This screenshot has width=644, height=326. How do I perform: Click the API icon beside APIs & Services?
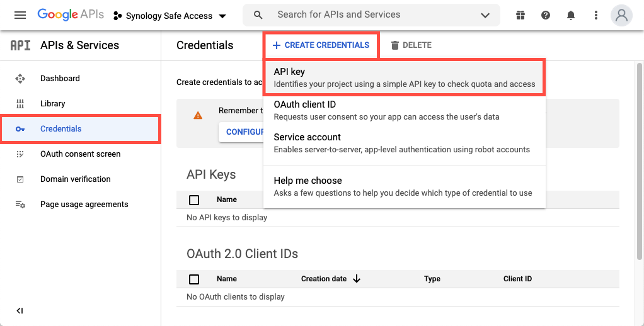click(20, 45)
